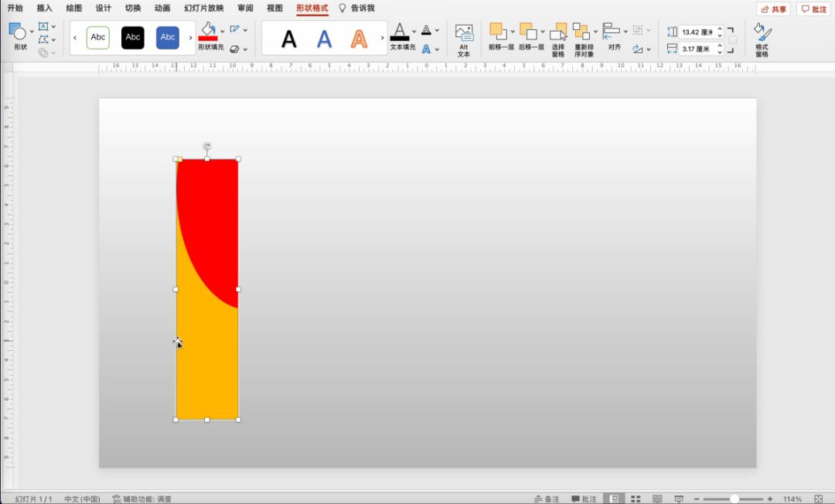Switch to reading view icon
This screenshot has height=504, width=835.
click(657, 499)
